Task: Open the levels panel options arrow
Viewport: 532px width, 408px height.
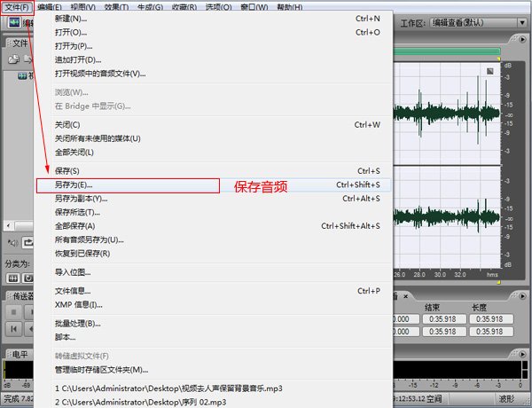Action: [x=522, y=355]
